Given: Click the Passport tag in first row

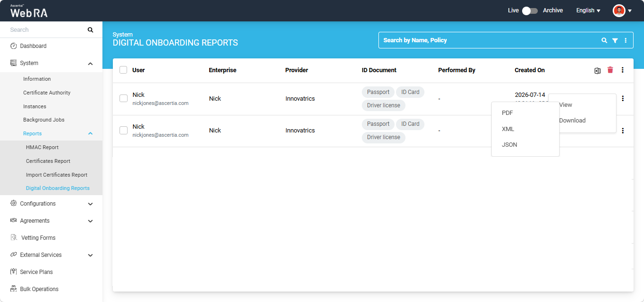Looking at the screenshot, I should [x=378, y=92].
